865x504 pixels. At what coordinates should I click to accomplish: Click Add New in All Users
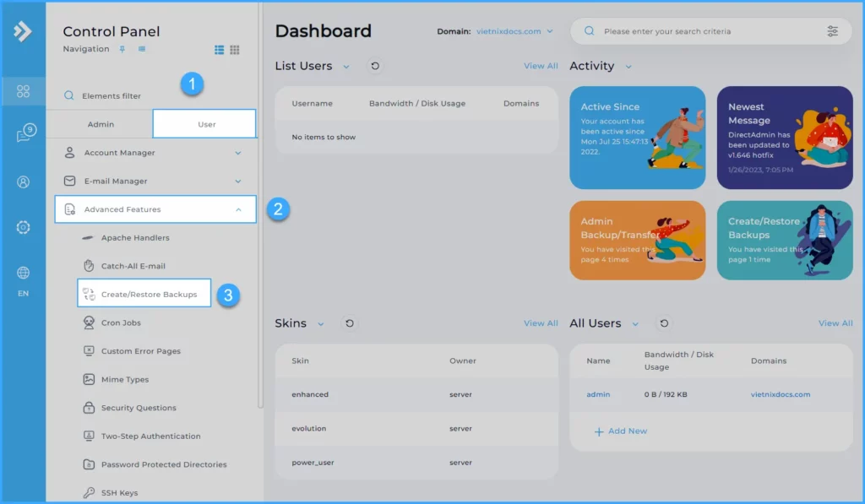click(x=621, y=431)
